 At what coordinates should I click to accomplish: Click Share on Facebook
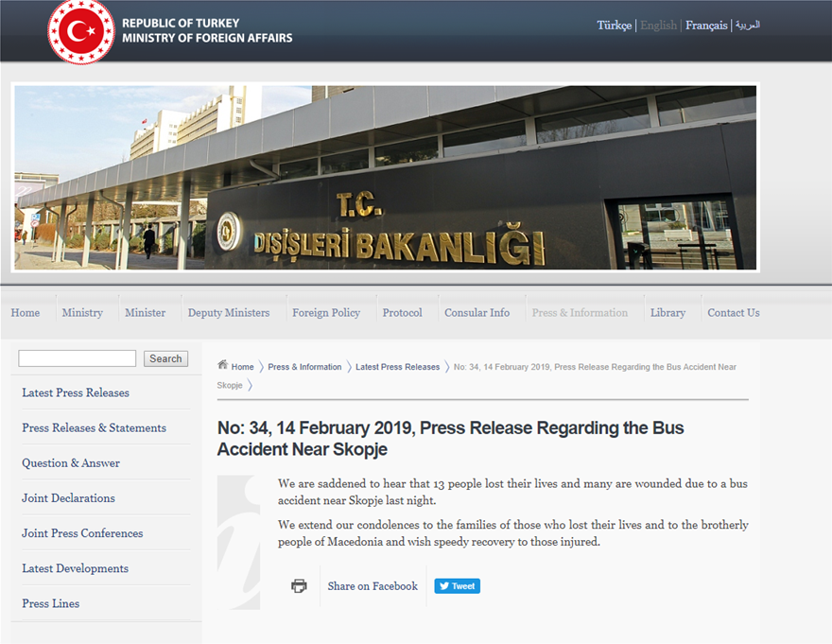[373, 586]
